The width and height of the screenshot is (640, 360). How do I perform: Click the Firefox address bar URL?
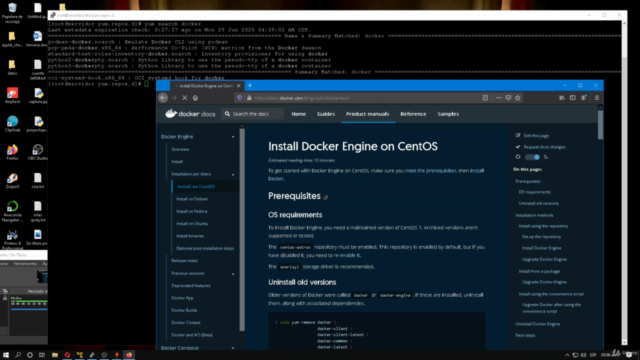click(301, 98)
